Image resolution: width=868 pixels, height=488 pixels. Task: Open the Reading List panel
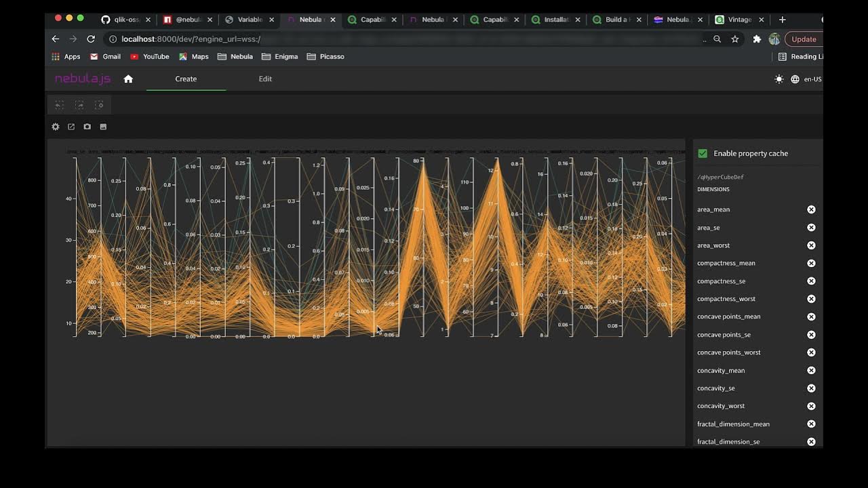point(800,57)
